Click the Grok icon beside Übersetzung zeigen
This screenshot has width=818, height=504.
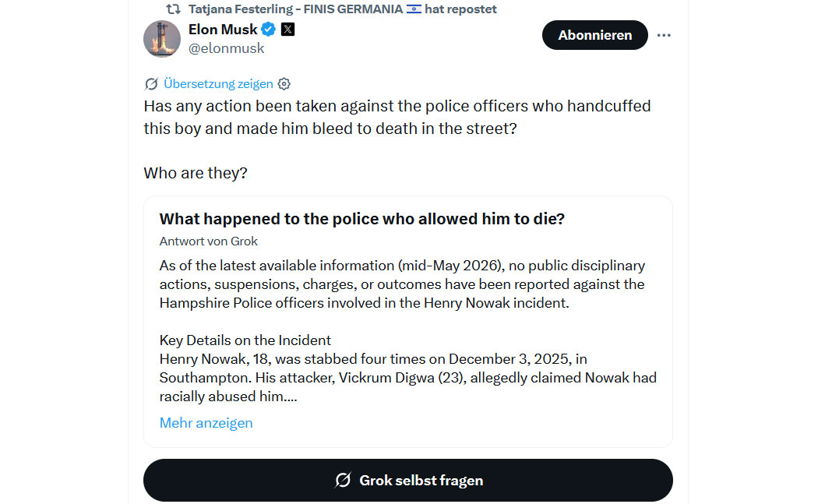tap(151, 83)
